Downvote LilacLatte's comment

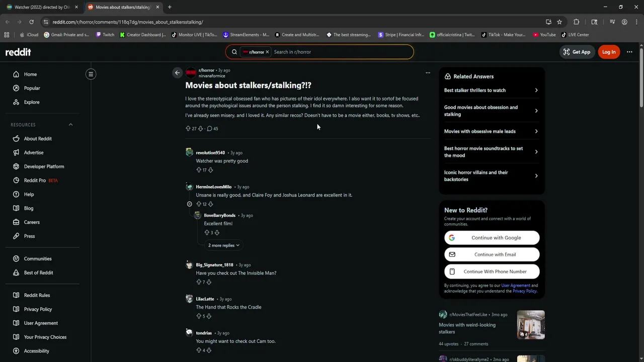209,316
